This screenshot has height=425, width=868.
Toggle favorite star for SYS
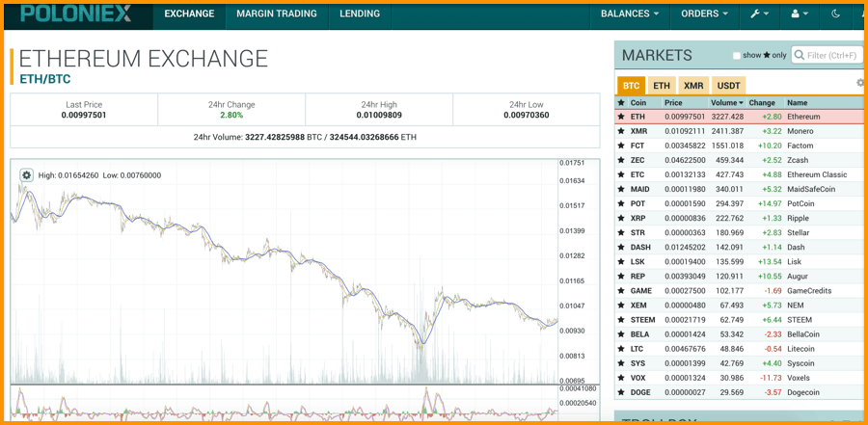tap(621, 363)
